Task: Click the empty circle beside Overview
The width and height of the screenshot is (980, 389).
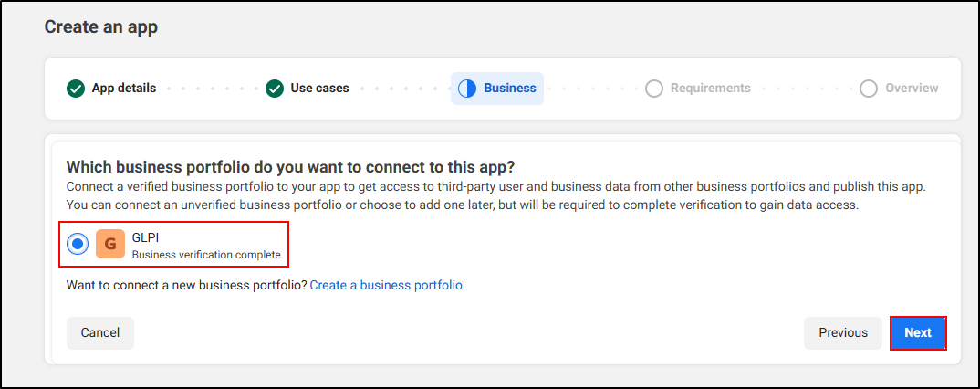Action: (869, 89)
